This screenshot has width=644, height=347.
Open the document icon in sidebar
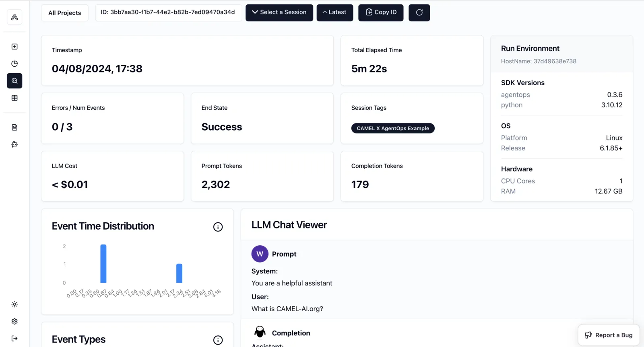pyautogui.click(x=14, y=127)
